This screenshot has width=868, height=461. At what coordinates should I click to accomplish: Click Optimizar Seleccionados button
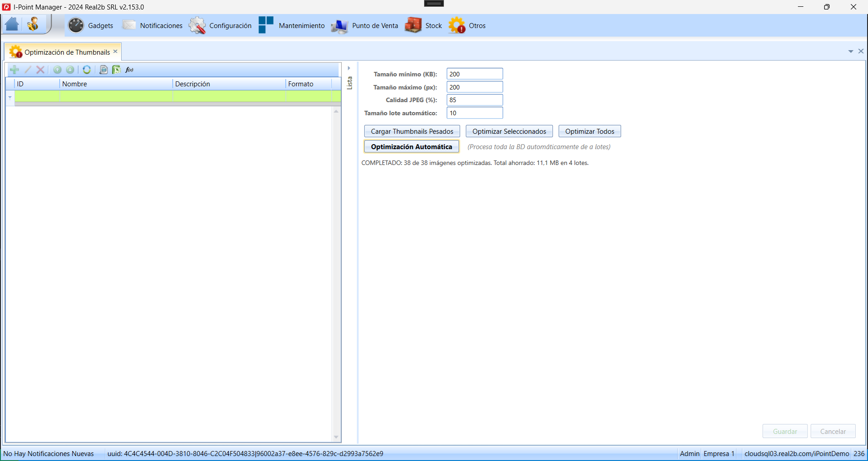tap(509, 132)
